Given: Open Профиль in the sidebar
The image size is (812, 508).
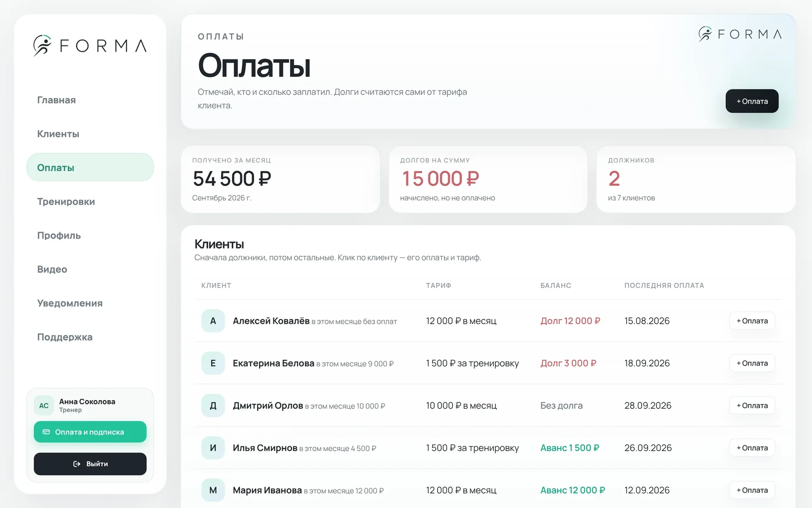Looking at the screenshot, I should 90,235.
